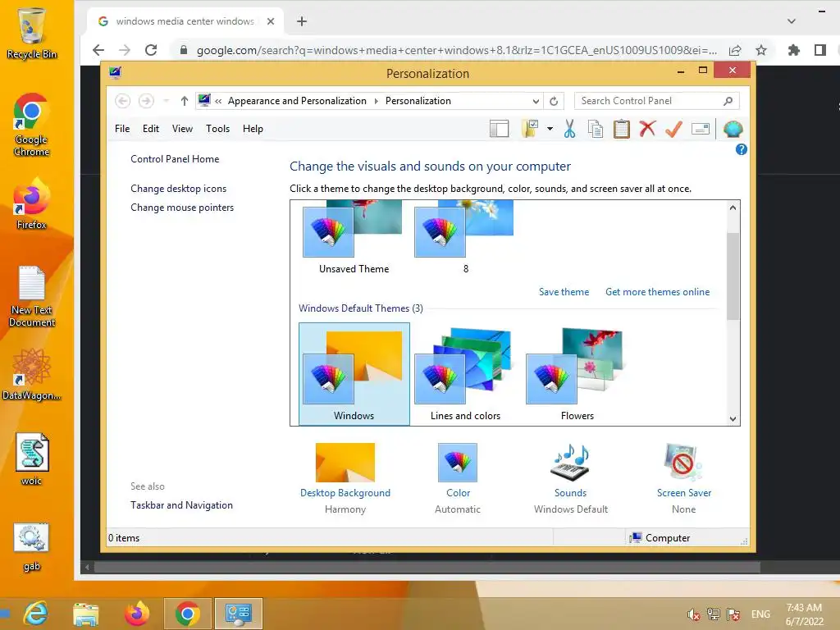This screenshot has height=630, width=840.
Task: Click Appearance and Personalization breadcrumb
Action: click(x=297, y=101)
